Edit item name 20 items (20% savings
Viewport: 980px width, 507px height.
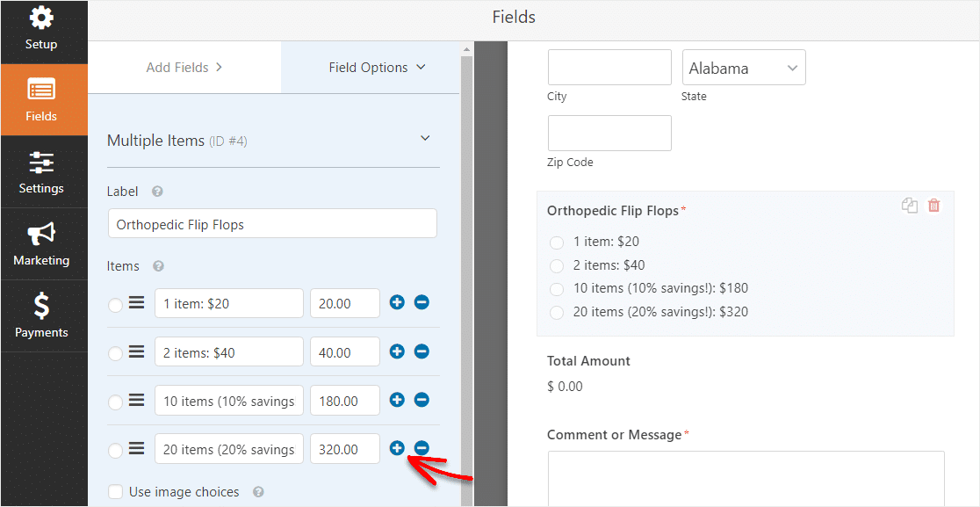[x=229, y=448]
